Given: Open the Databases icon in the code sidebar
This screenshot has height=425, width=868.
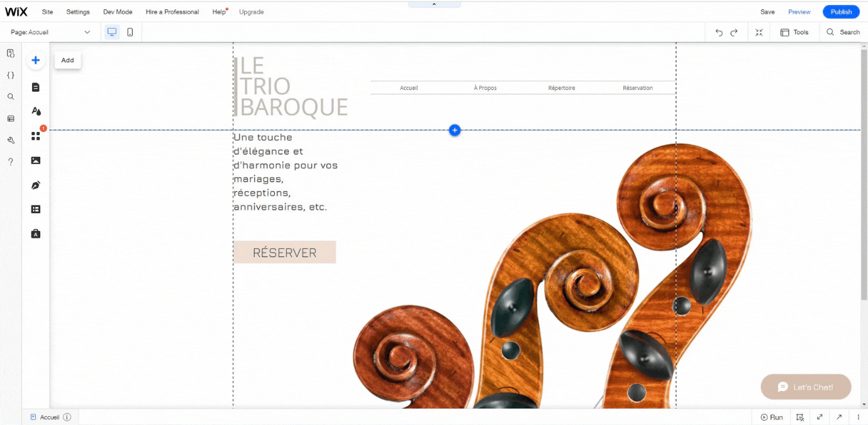Looking at the screenshot, I should (11, 118).
